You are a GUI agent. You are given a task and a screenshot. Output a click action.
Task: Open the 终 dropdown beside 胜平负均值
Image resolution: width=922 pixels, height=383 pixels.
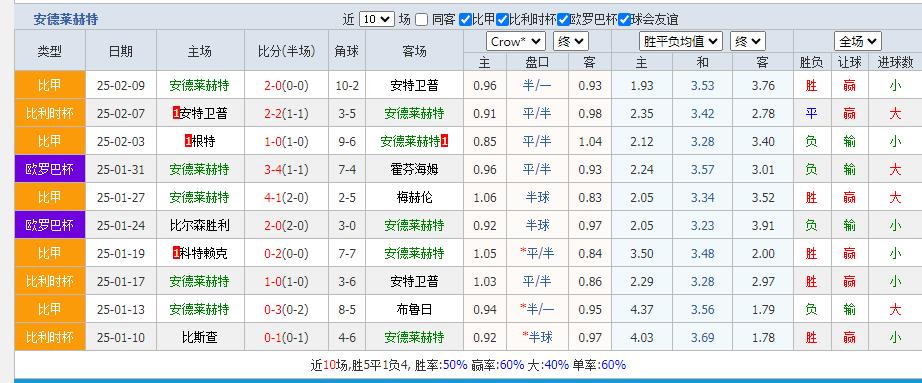747,42
